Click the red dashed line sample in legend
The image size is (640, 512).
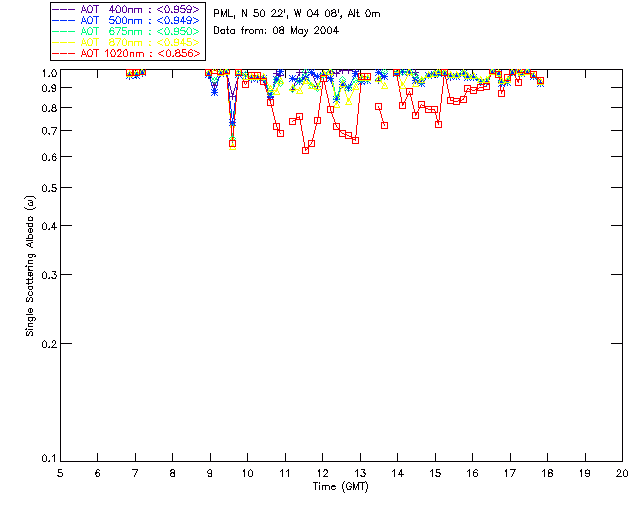pos(64,53)
